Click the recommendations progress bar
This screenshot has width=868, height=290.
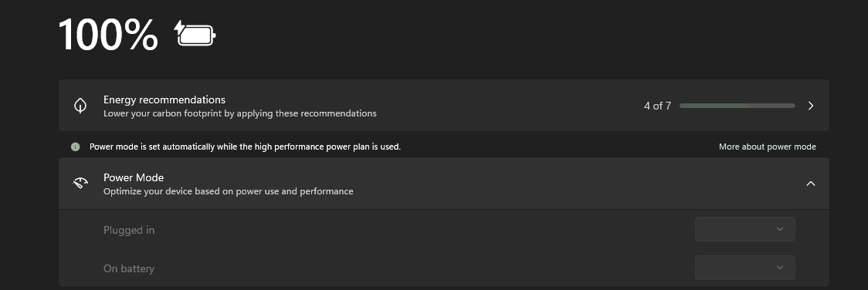(737, 106)
